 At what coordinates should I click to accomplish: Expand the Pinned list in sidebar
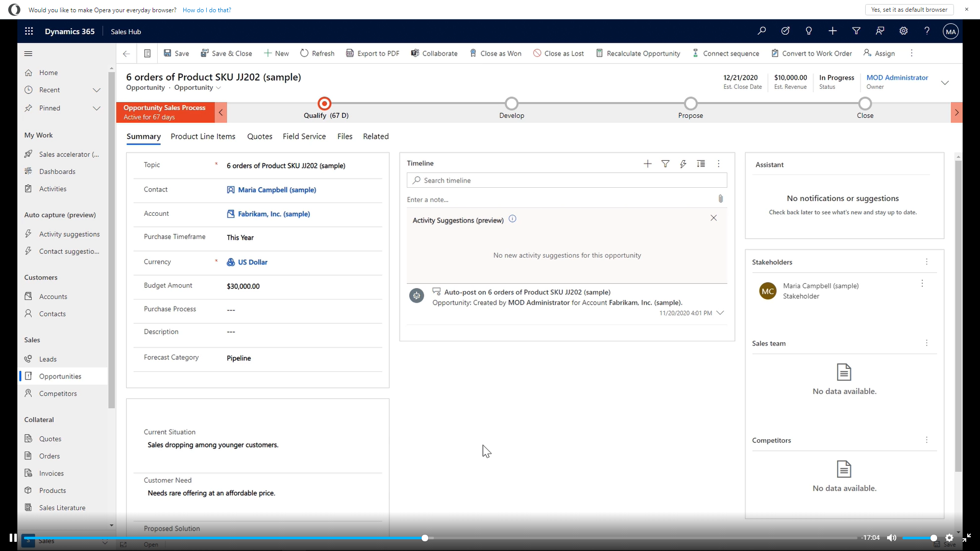coord(96,108)
